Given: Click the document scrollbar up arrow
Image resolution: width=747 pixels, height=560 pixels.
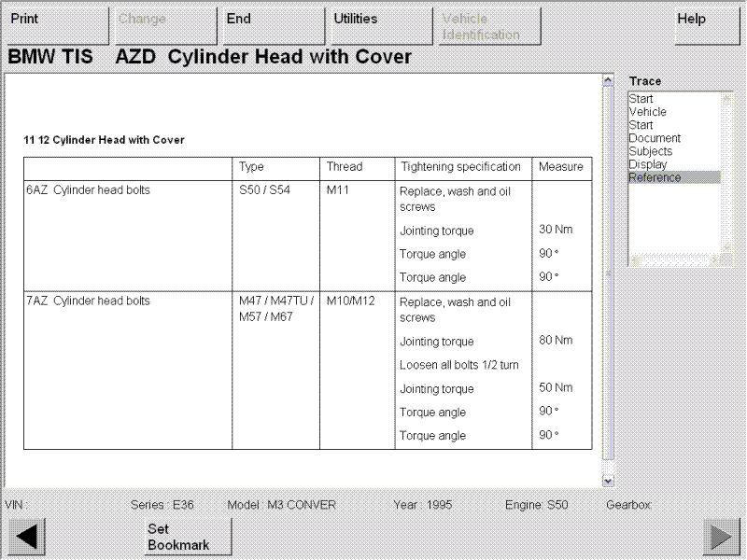Looking at the screenshot, I should click(608, 81).
